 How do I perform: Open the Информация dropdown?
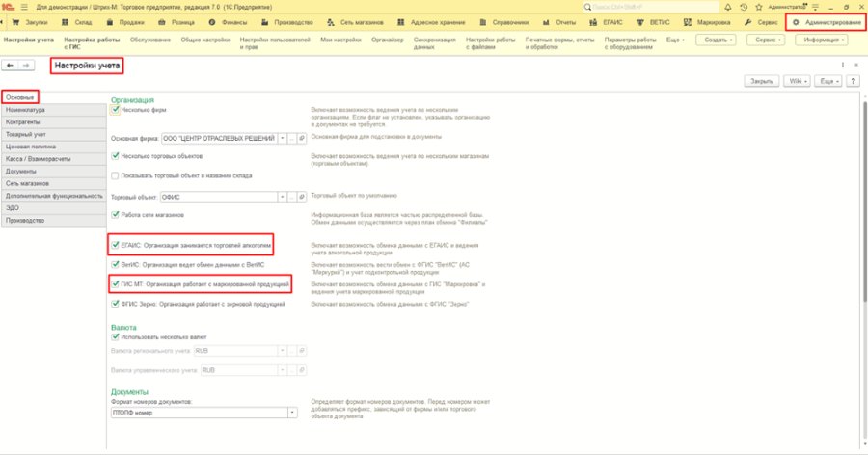tap(822, 40)
